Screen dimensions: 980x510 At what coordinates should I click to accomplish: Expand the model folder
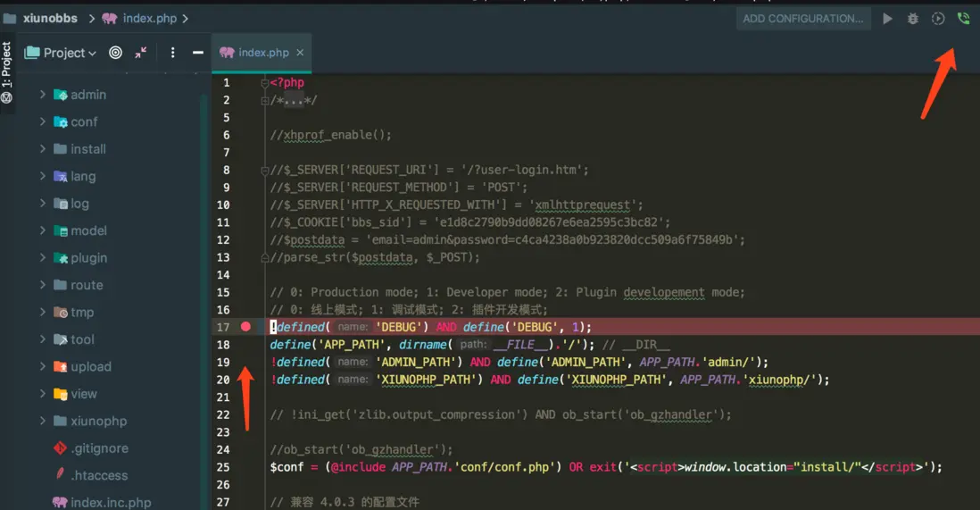pyautogui.click(x=43, y=230)
